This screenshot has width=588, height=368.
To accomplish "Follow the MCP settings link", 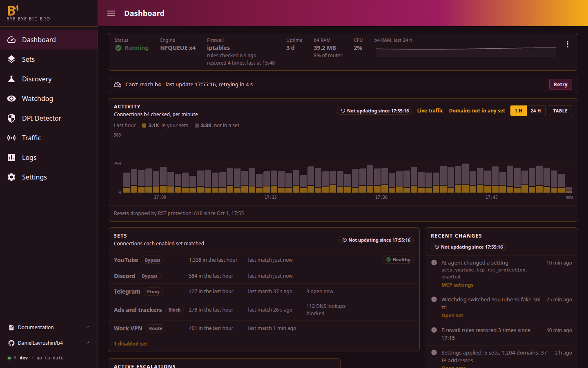I will [457, 285].
